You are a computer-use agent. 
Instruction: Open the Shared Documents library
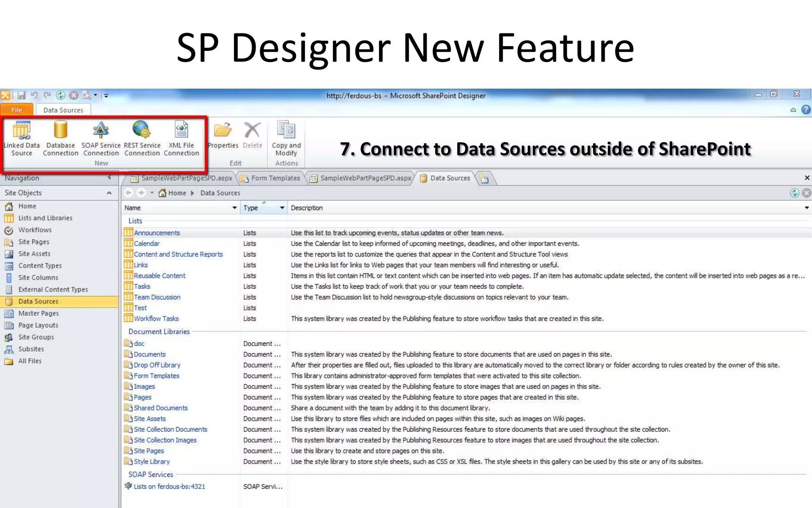tap(161, 408)
